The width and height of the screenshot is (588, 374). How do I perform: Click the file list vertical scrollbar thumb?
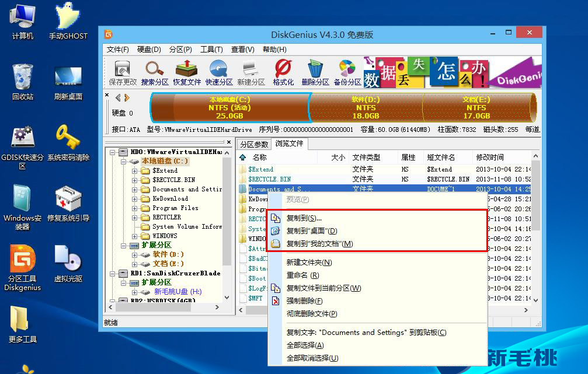coord(536,195)
